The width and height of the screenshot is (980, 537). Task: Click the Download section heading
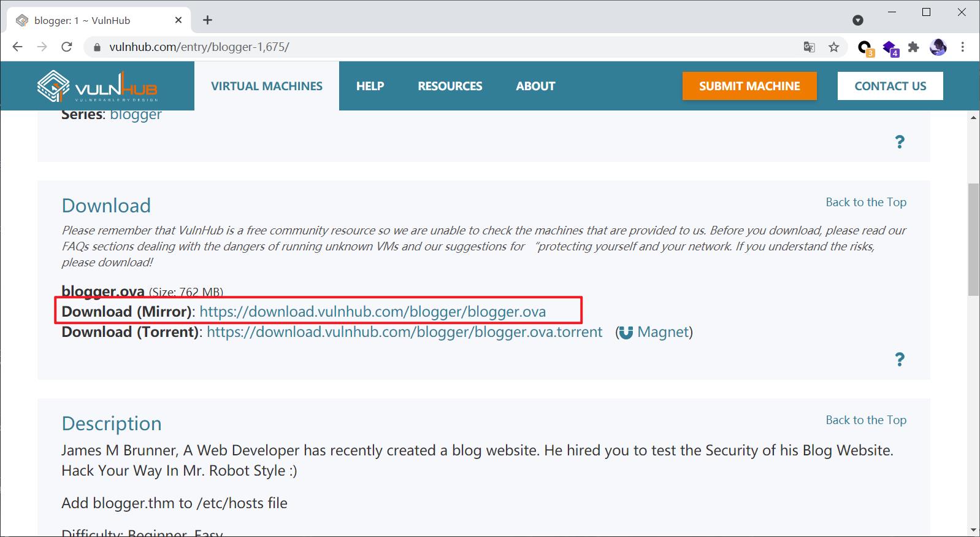tap(106, 206)
